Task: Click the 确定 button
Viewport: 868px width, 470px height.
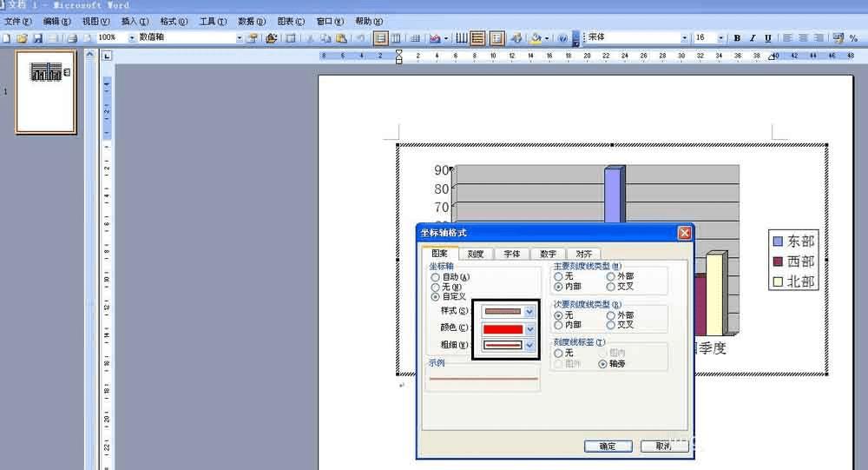Action: [x=608, y=447]
